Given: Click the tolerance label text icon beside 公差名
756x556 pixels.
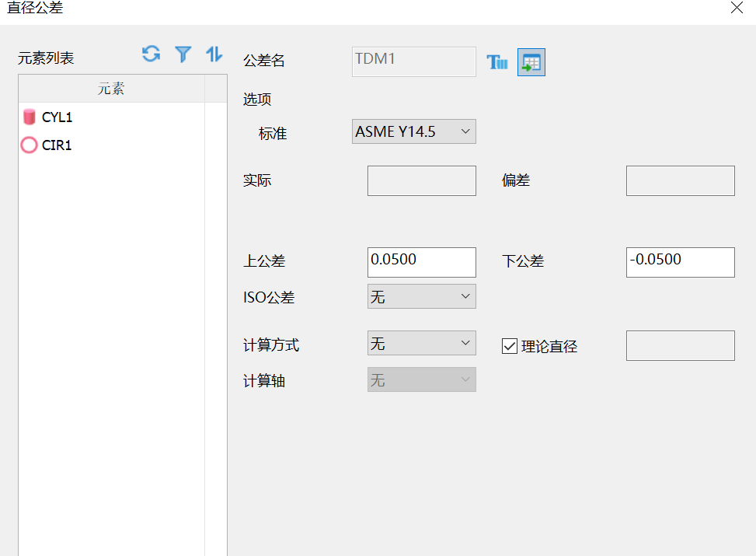Looking at the screenshot, I should click(x=497, y=61).
